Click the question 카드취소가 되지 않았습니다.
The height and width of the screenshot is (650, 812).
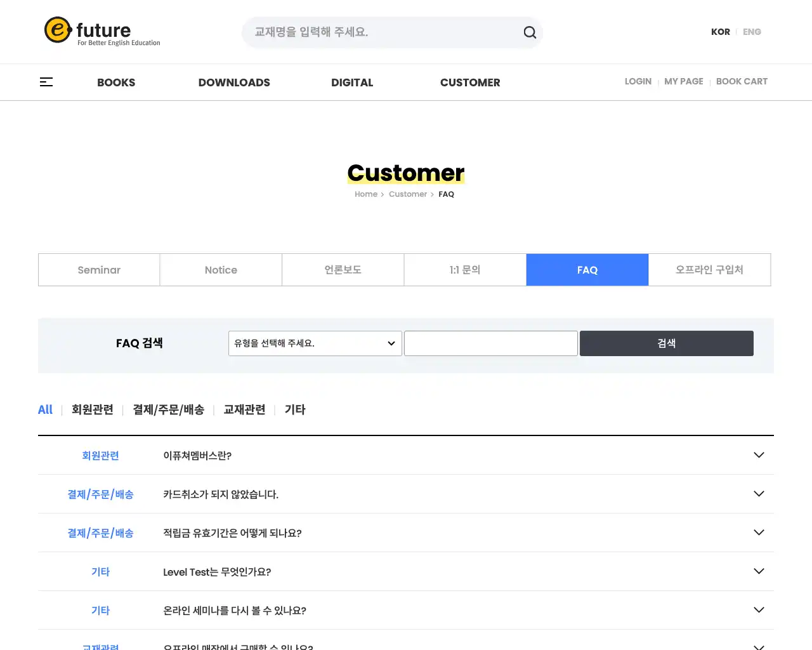pos(221,494)
